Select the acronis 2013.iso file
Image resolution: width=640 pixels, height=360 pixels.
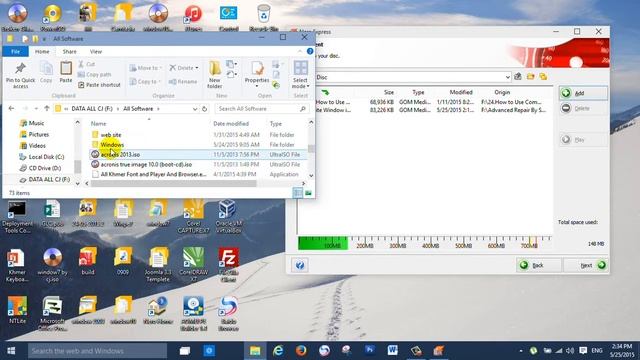tap(197, 154)
